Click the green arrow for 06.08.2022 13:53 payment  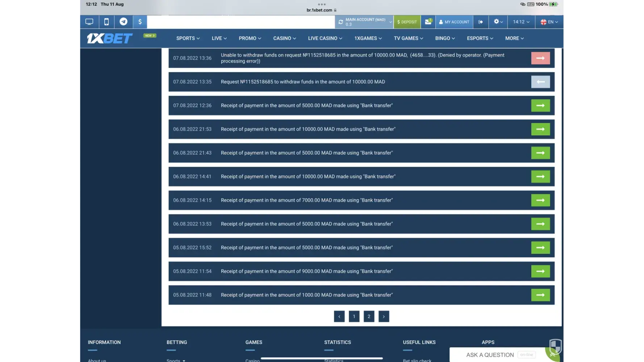(x=540, y=224)
